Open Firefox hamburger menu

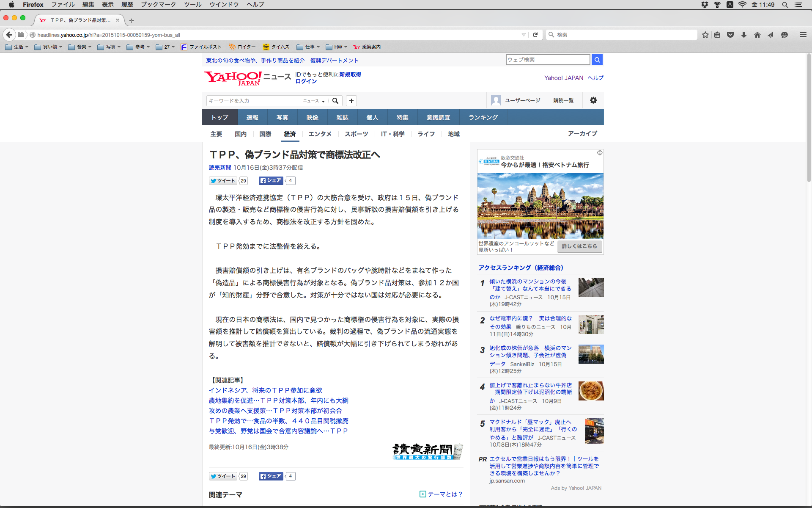tap(803, 35)
